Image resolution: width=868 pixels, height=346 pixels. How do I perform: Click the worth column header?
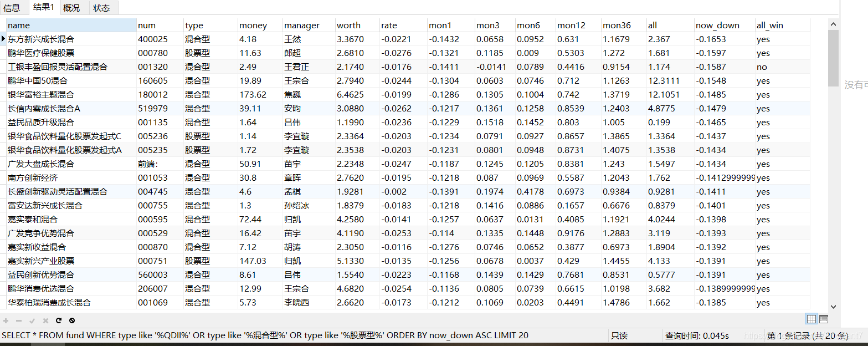pos(357,25)
